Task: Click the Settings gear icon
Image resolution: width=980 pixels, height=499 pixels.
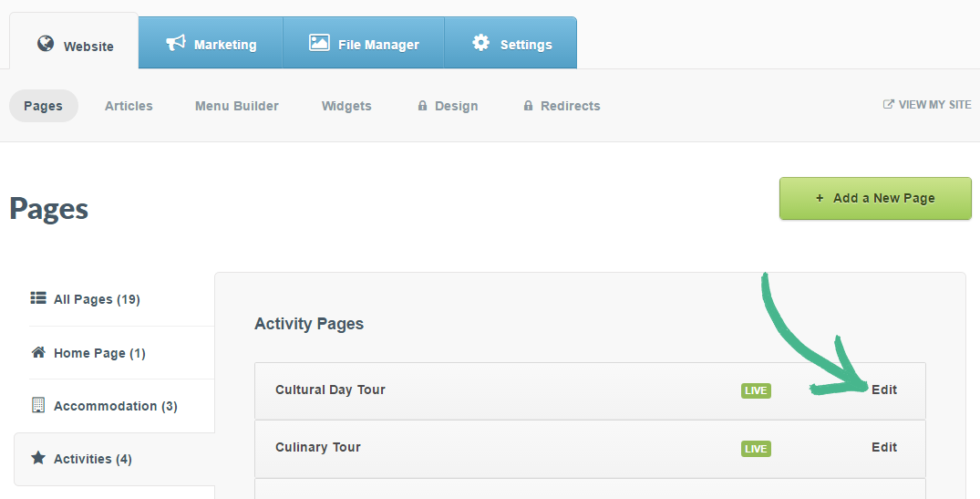Action: (480, 43)
